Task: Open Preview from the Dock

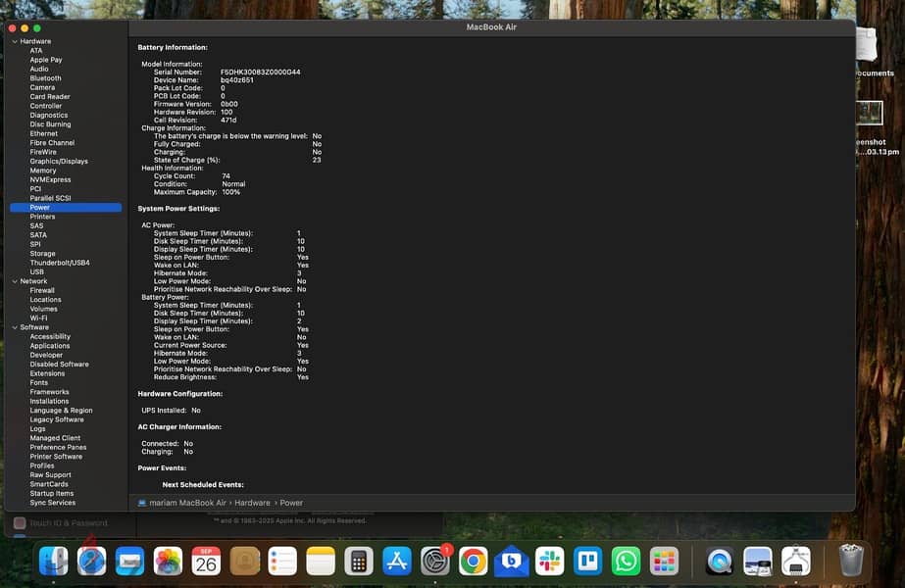Action: coord(757,561)
